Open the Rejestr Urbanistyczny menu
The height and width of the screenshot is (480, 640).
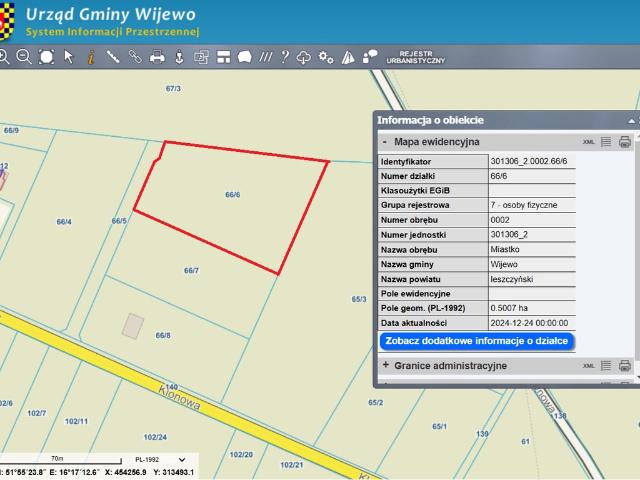(x=415, y=57)
